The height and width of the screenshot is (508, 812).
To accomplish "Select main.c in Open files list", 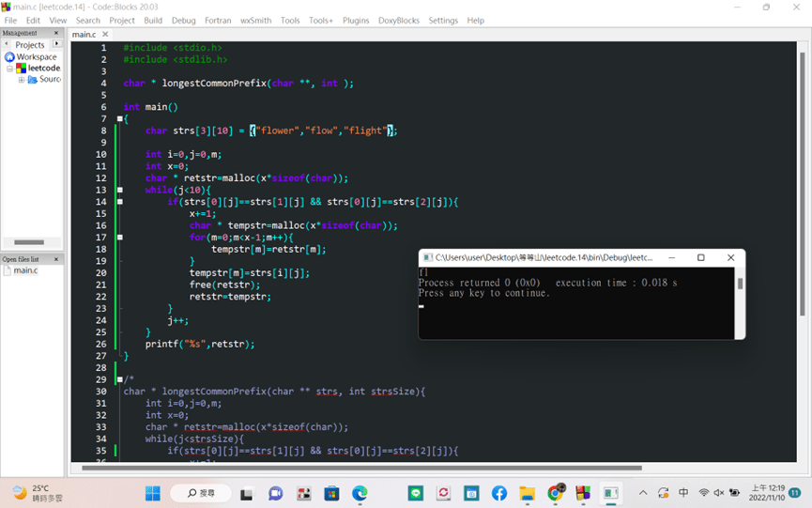I will [x=25, y=270].
